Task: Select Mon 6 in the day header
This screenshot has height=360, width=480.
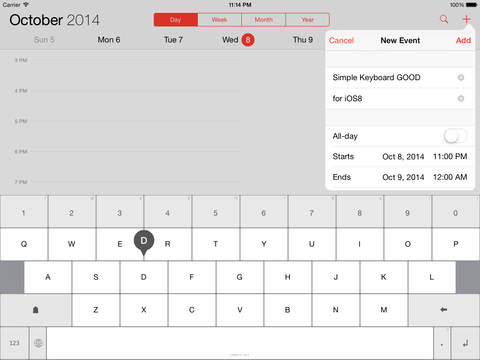Action: 109,40
